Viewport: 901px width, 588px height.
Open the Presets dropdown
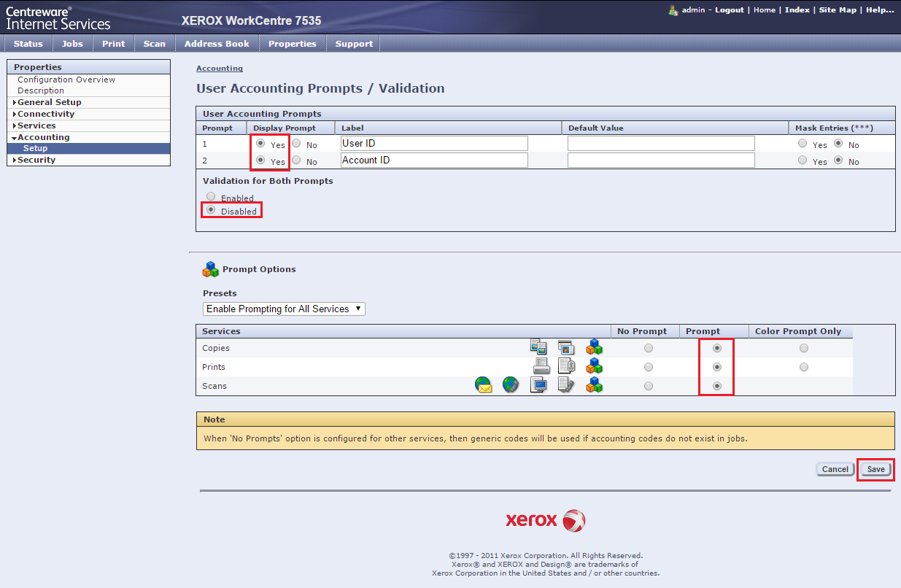coord(284,309)
